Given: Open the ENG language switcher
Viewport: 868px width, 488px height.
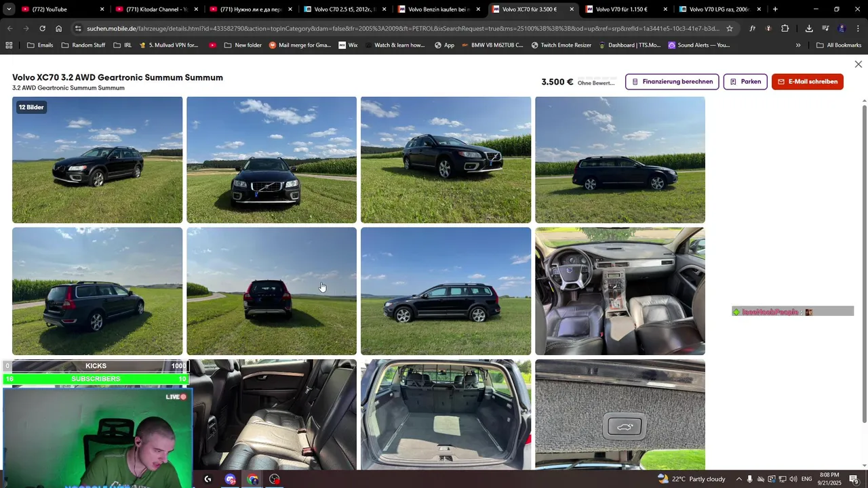Looking at the screenshot, I should click(x=806, y=479).
